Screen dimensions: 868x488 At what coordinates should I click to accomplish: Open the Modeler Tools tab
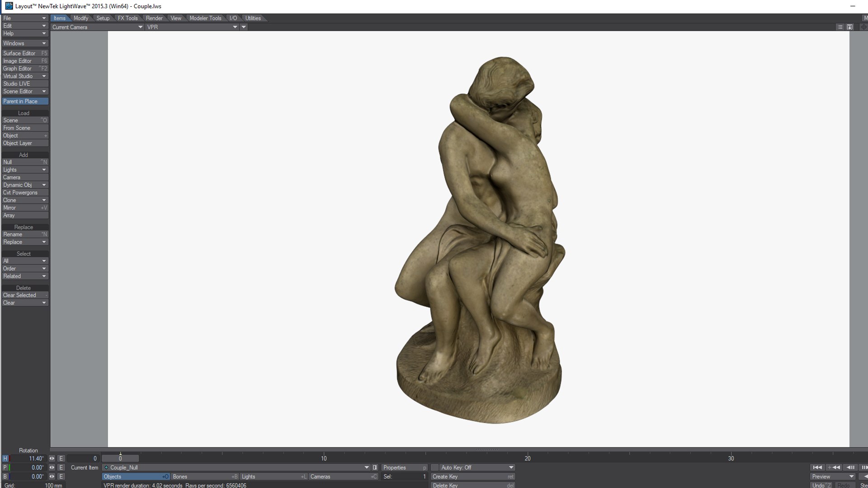pos(205,18)
